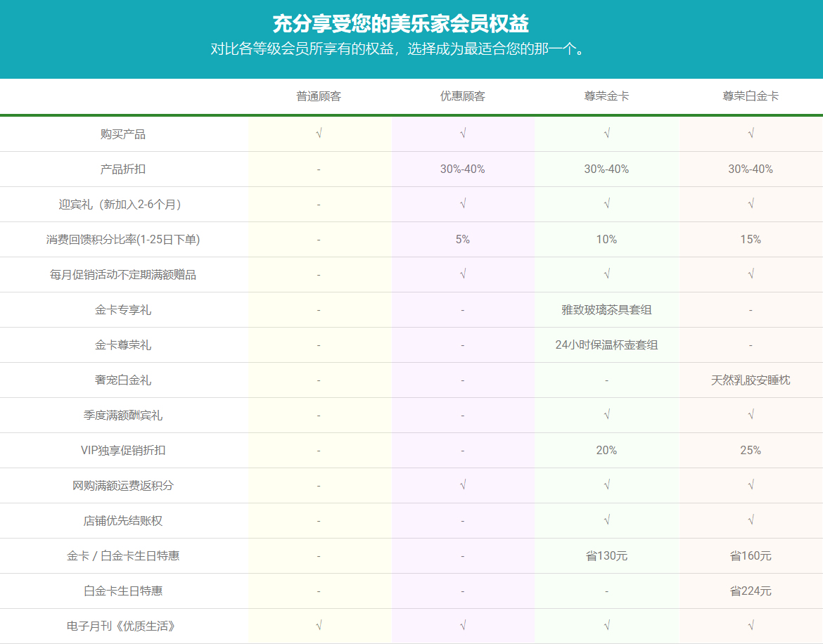The width and height of the screenshot is (823, 644).
Task: Click 迎宾礼 checkmark under 优惠顾客
Action: pos(462,203)
